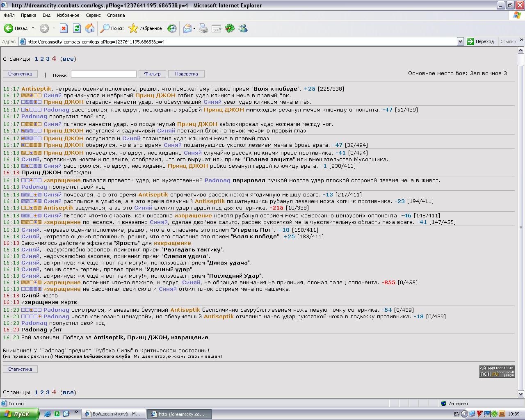Open the Поиск magnifier toolbar button

(112, 28)
